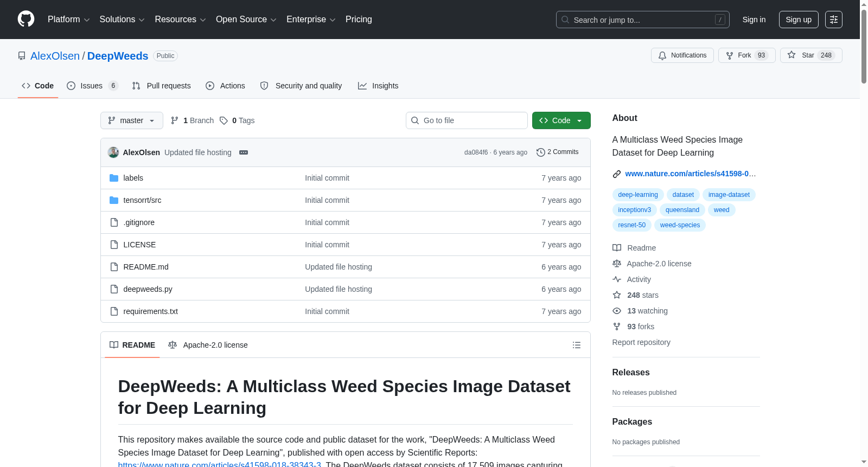The width and height of the screenshot is (868, 467).
Task: Click the fork icon beside 93 forks
Action: 617,327
